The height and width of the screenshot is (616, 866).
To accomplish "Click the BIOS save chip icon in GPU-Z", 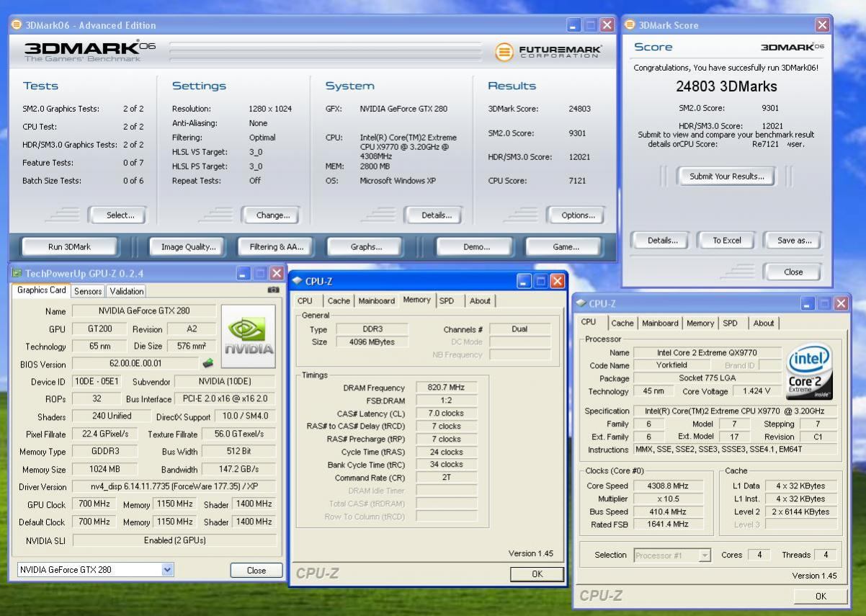I will point(207,363).
